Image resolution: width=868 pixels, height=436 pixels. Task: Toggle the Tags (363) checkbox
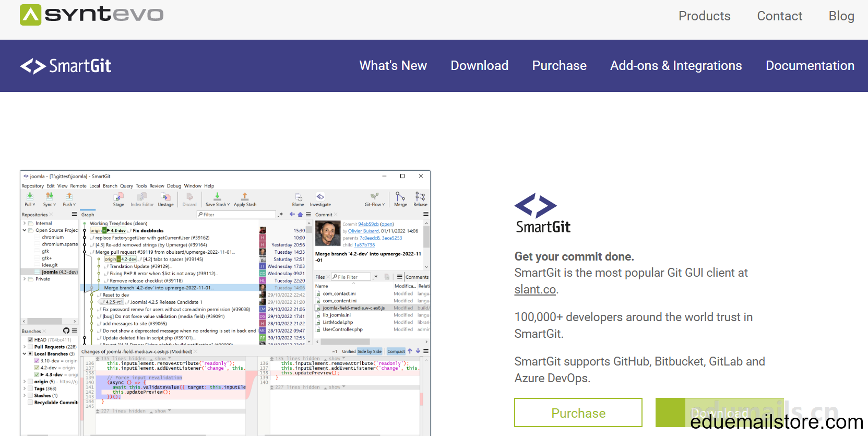click(x=31, y=388)
